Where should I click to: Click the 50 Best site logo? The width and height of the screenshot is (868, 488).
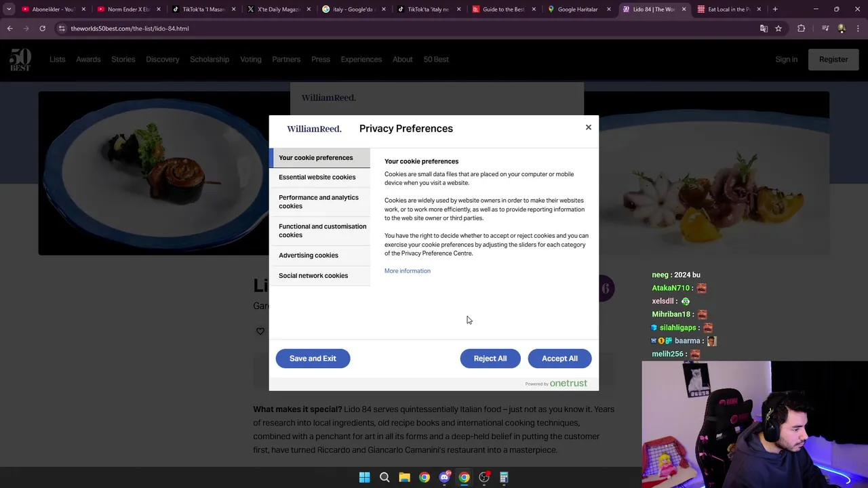pos(20,60)
